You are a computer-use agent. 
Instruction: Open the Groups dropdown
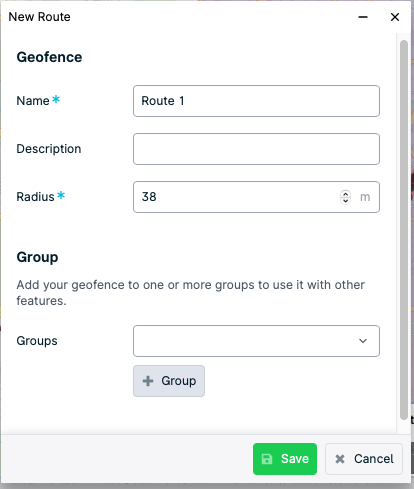tap(256, 341)
